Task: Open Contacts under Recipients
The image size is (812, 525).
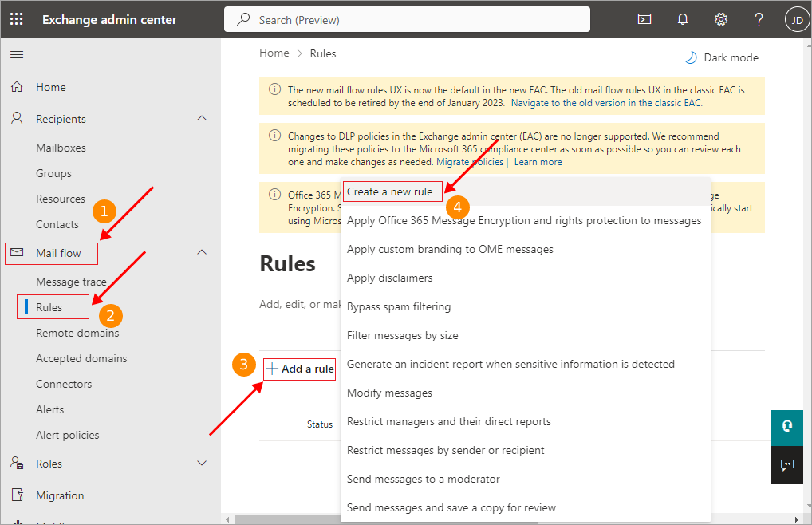Action: pos(57,224)
